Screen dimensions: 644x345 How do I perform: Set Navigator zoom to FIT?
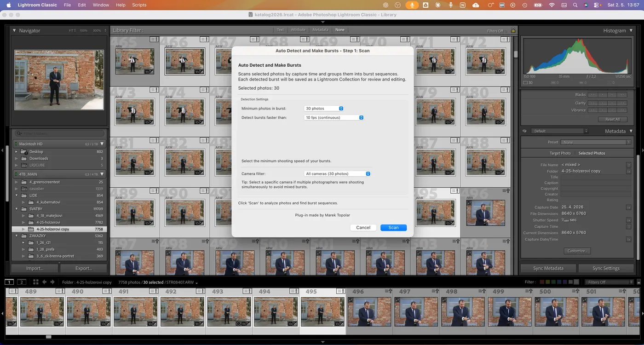pos(72,30)
